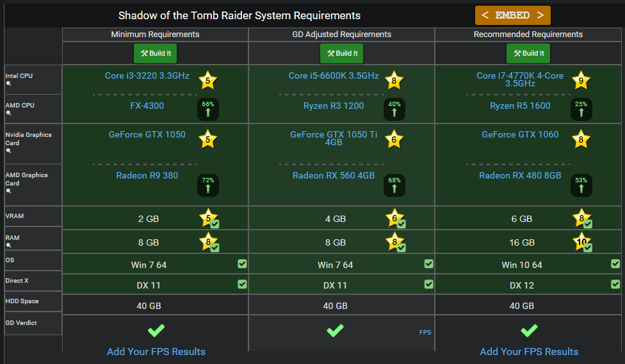Click star rating beside GD Adjusted 8 GB RAM
Viewport: 625px width, 364px height.
coord(395,242)
